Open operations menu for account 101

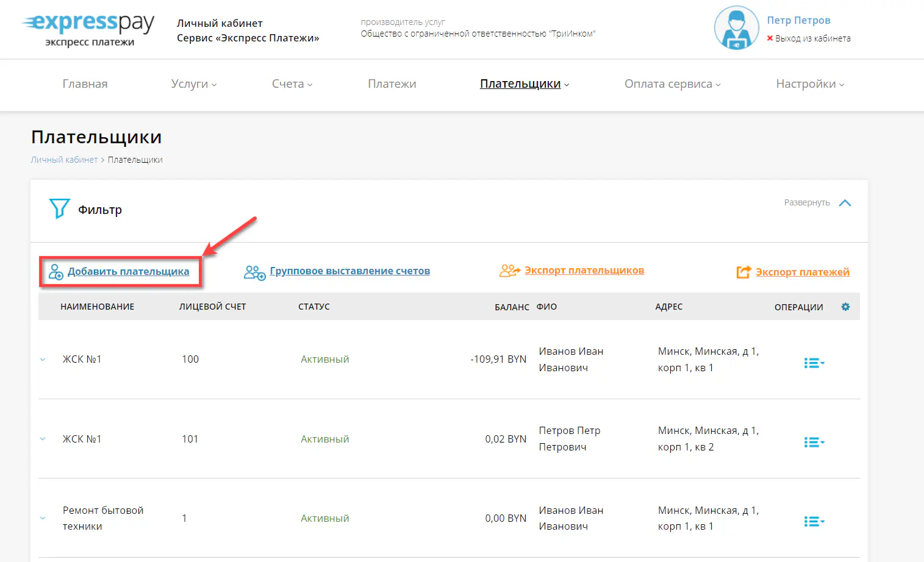(814, 443)
